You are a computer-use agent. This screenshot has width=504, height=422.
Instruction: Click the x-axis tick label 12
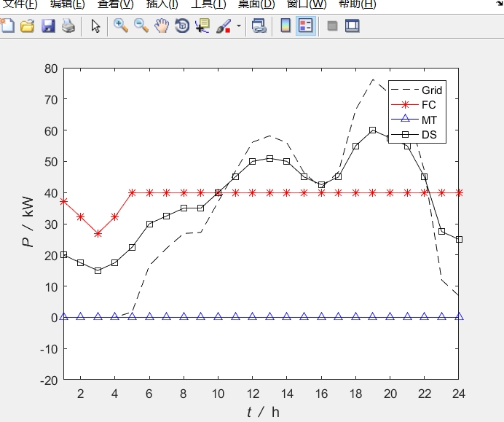click(x=253, y=394)
